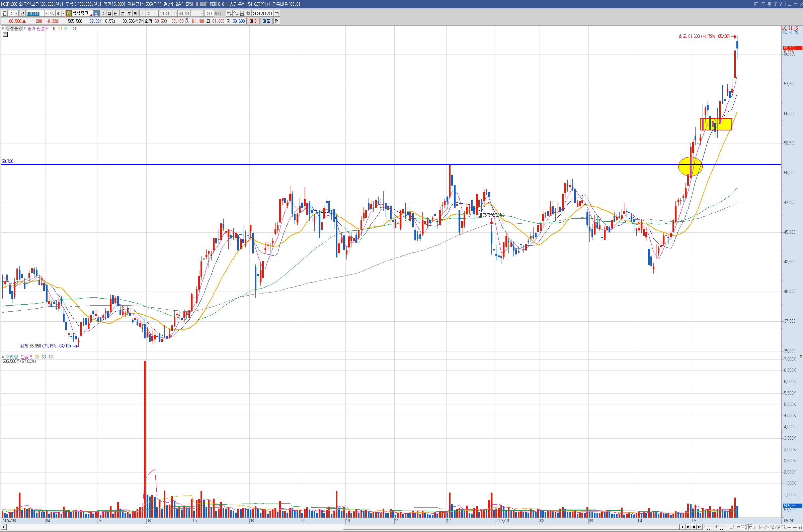The width and height of the screenshot is (803, 532).
Task: Open the speaker icon dropdown arrow
Action: (64, 14)
